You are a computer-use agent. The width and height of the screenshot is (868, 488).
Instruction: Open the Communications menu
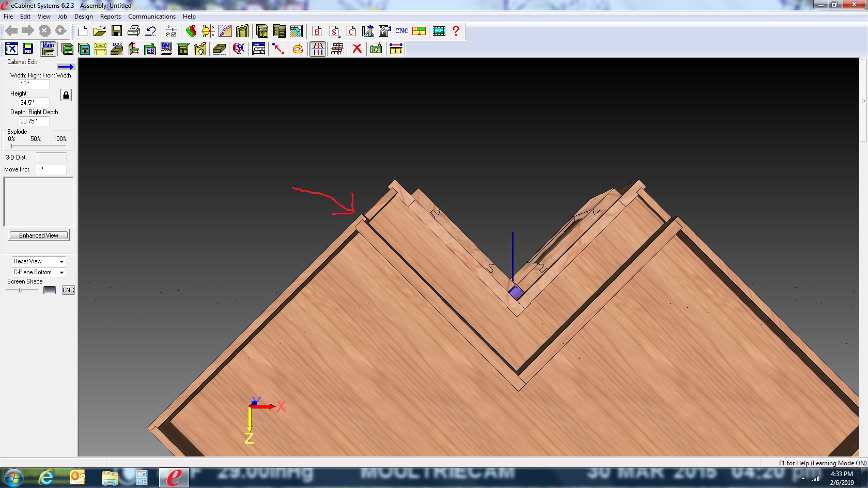coord(152,17)
